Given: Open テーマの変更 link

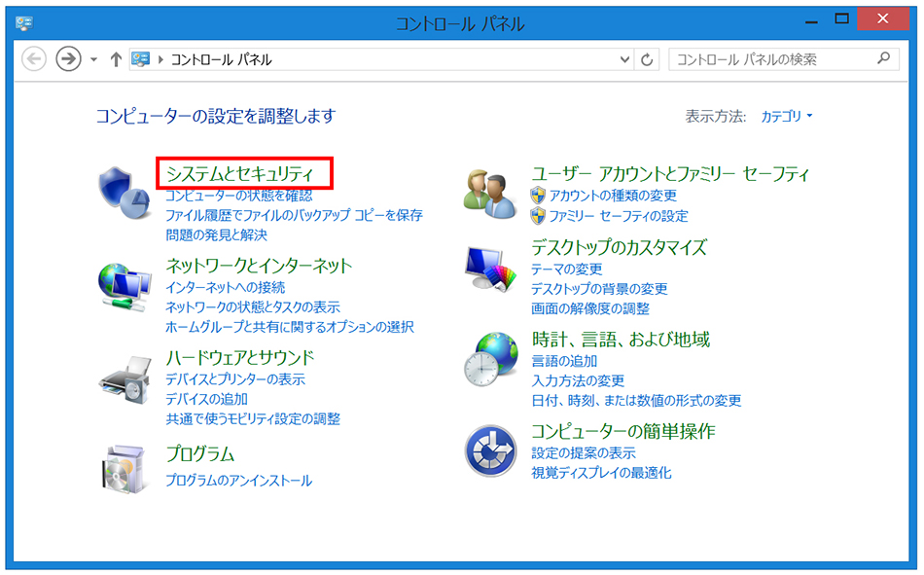Looking at the screenshot, I should [x=566, y=269].
